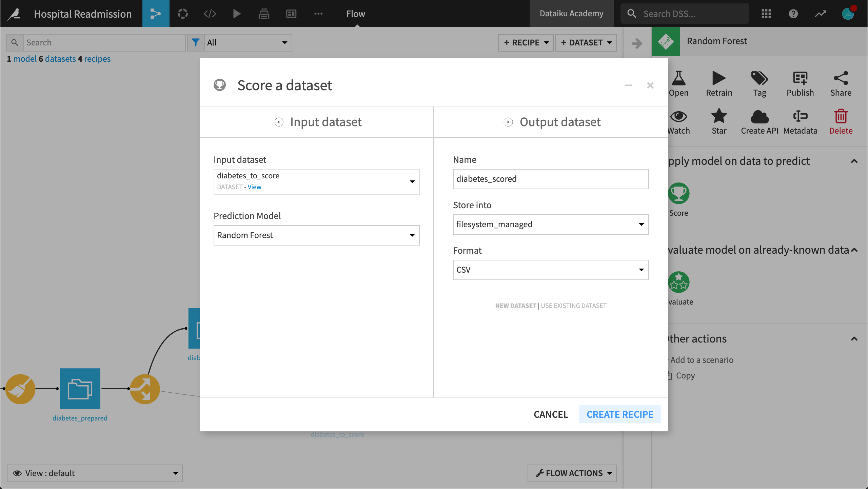Collapse the Evaluate model section
Viewport: 868px width, 489px height.
854,250
